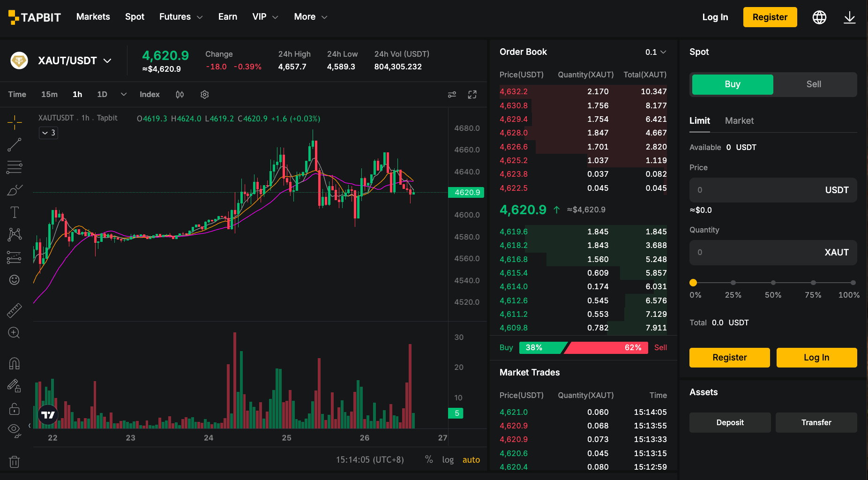Set quantity slider to 100%
The width and height of the screenshot is (868, 480).
pyautogui.click(x=853, y=283)
